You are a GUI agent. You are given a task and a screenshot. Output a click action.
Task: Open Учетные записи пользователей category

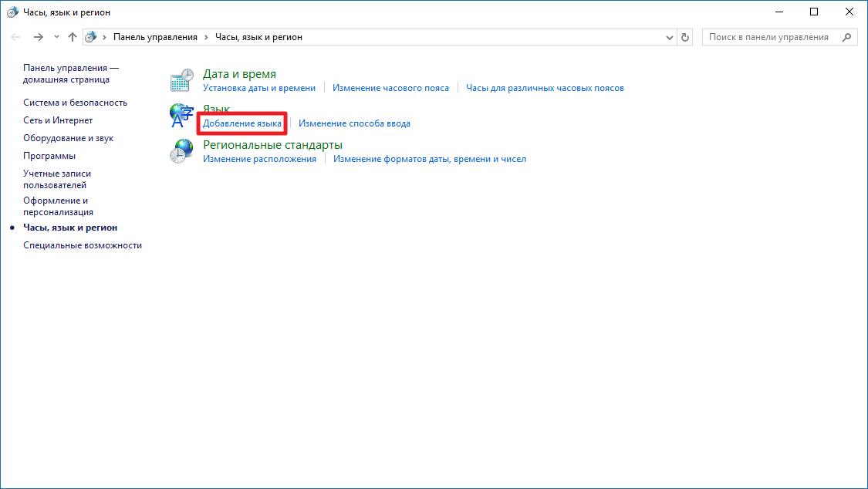tap(57, 179)
